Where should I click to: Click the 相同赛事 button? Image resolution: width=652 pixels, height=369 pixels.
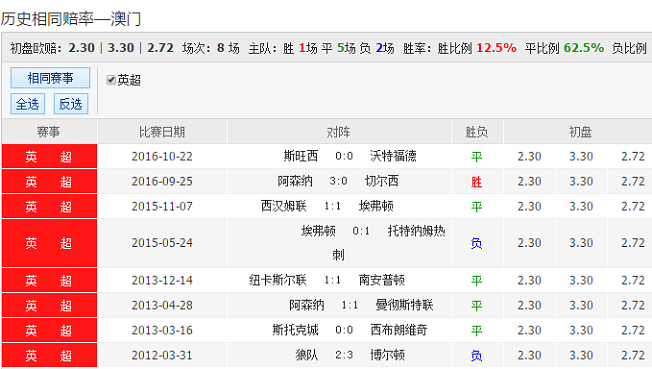(50, 78)
